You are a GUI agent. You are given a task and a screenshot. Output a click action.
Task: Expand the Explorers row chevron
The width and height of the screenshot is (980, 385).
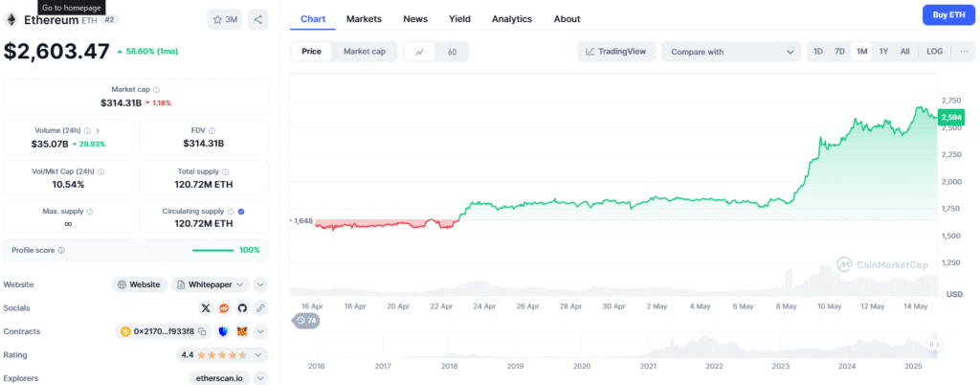(260, 378)
